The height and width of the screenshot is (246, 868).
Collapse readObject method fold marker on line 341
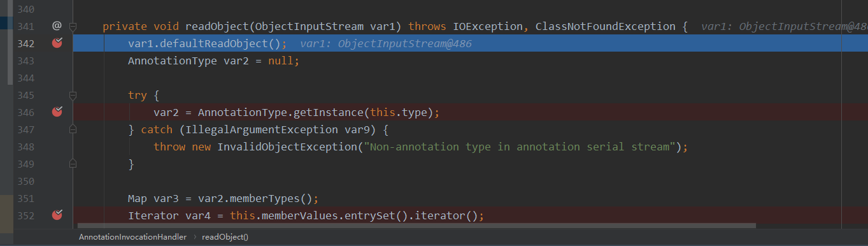pyautogui.click(x=73, y=26)
